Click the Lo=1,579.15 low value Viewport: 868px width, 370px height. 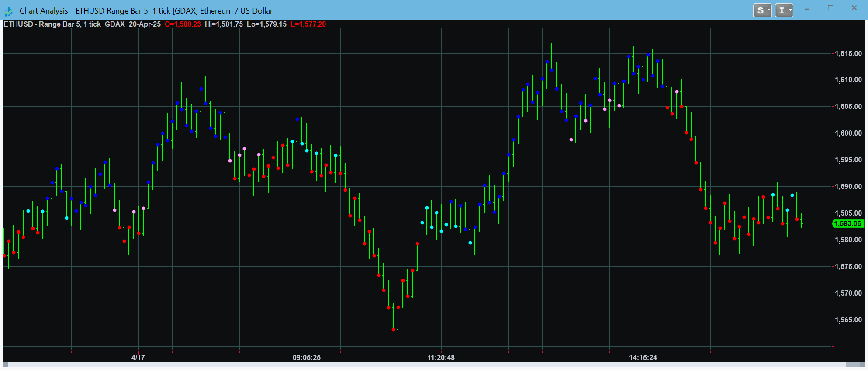pos(266,24)
